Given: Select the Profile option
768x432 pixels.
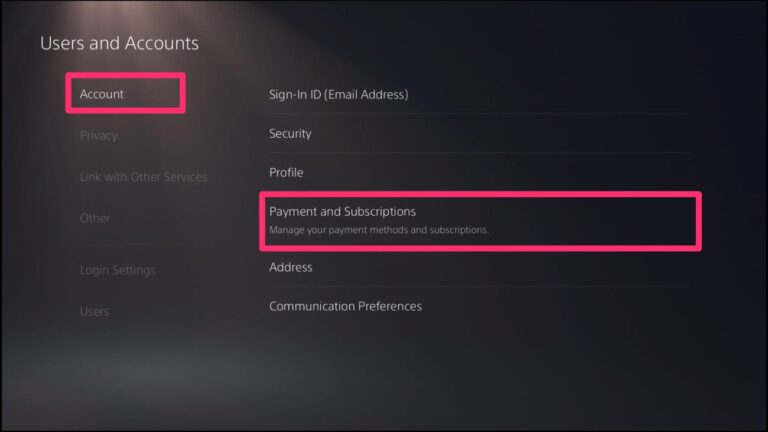Looking at the screenshot, I should [286, 172].
